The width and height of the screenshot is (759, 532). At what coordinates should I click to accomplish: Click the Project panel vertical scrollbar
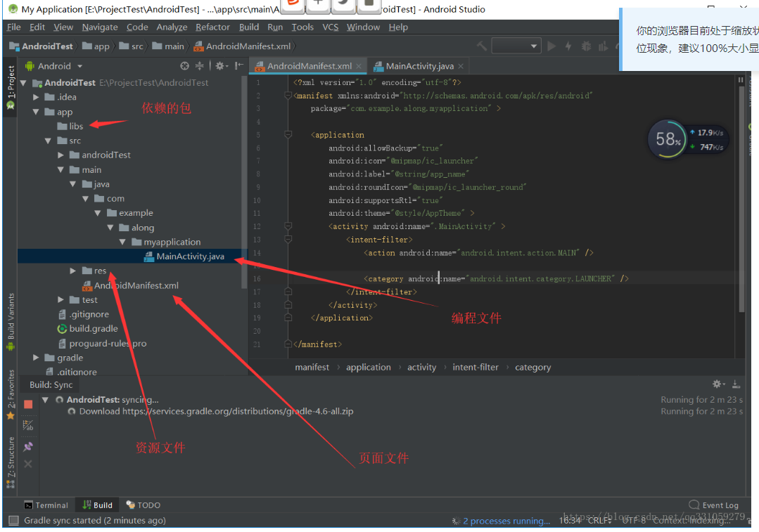[244, 181]
